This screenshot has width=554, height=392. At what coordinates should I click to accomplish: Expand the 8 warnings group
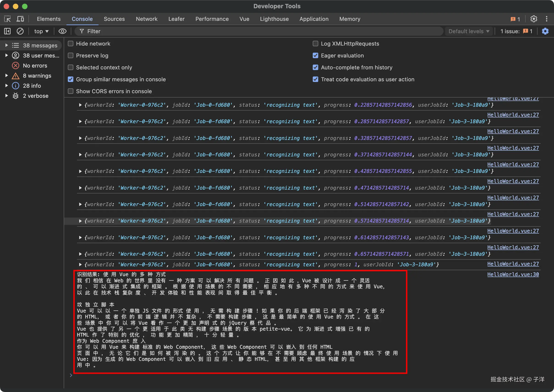(x=6, y=76)
